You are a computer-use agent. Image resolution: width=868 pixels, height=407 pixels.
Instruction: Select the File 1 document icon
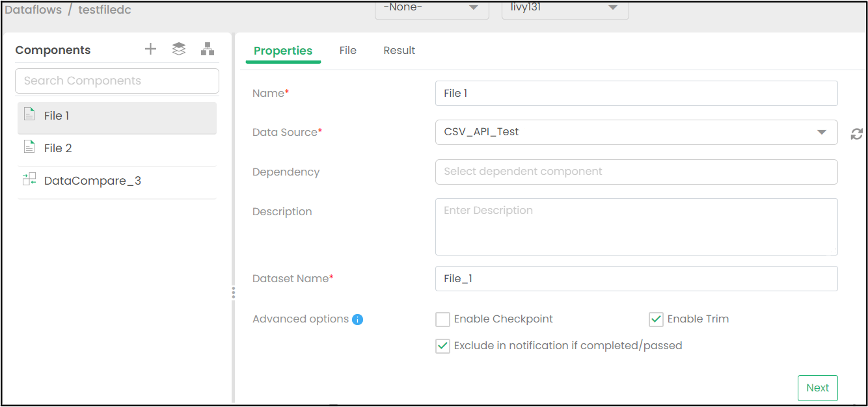point(29,115)
